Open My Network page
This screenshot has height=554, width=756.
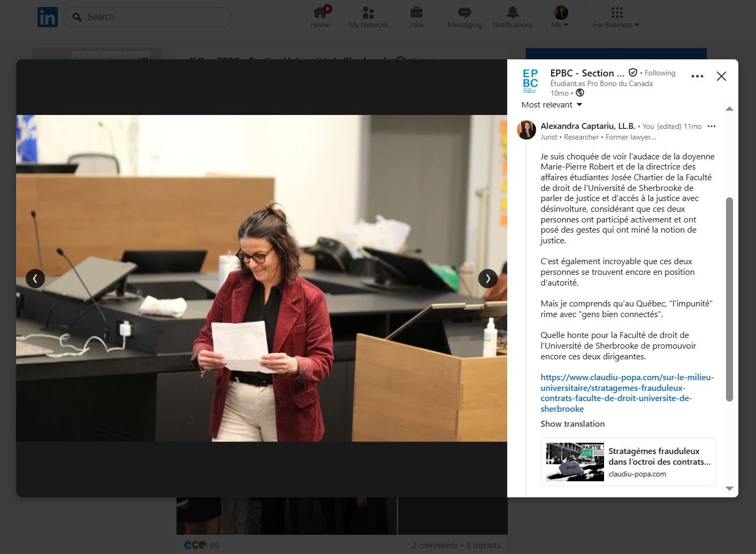tap(368, 17)
